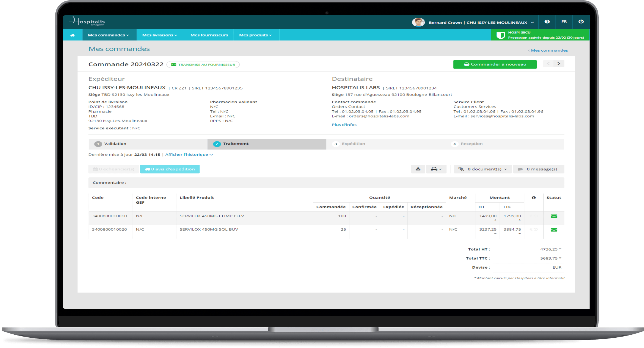Viewport: 644px width, 348px height.
Task: Expand Afficher l'historique
Action: point(189,154)
